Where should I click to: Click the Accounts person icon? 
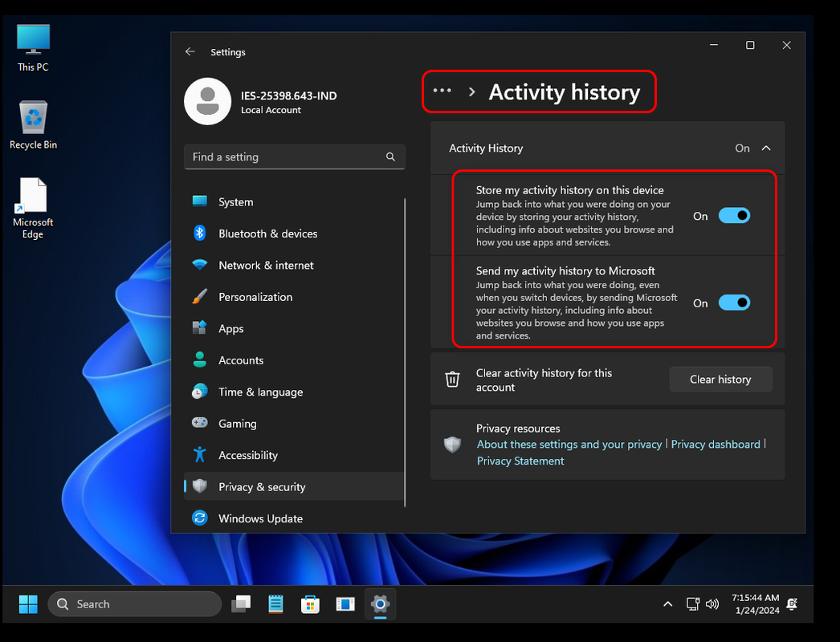200,360
